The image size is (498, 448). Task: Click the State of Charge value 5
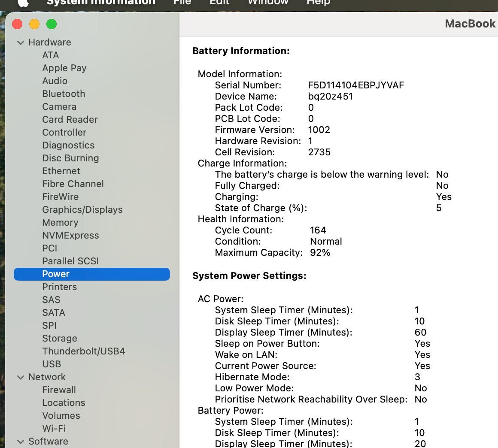439,208
